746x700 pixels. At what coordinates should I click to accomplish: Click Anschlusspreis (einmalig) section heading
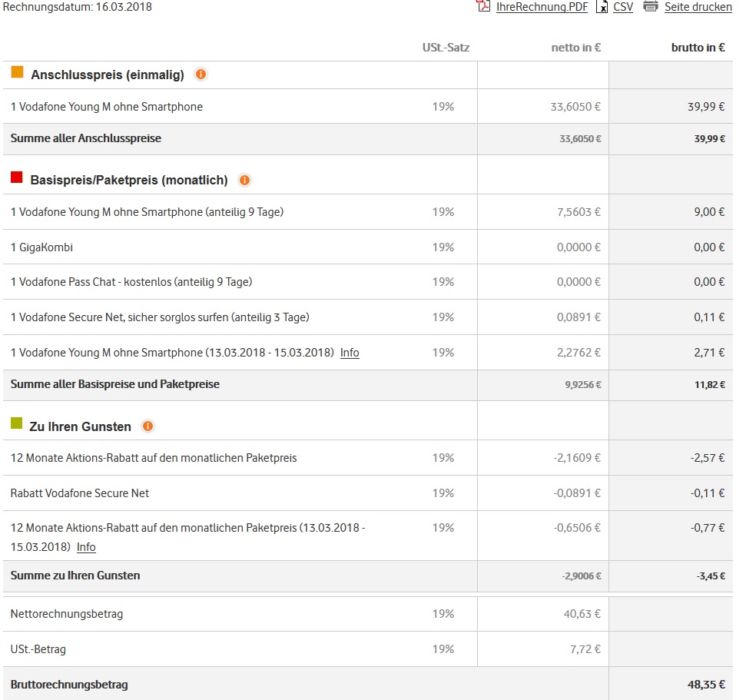pos(108,75)
